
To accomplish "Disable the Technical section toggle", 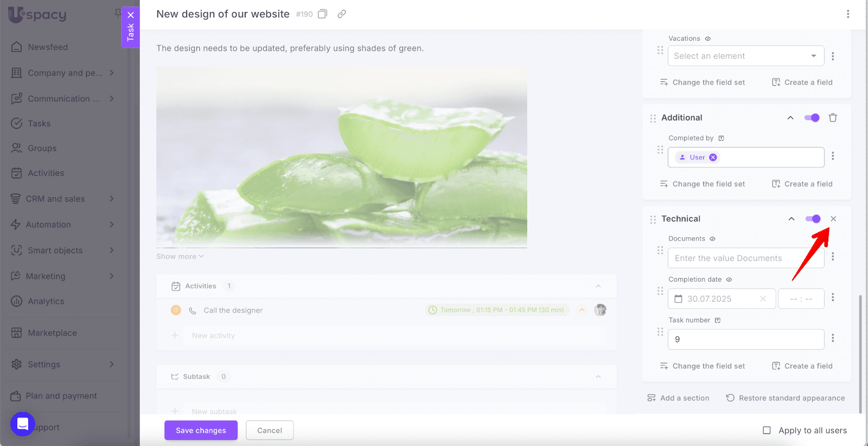I will [813, 219].
